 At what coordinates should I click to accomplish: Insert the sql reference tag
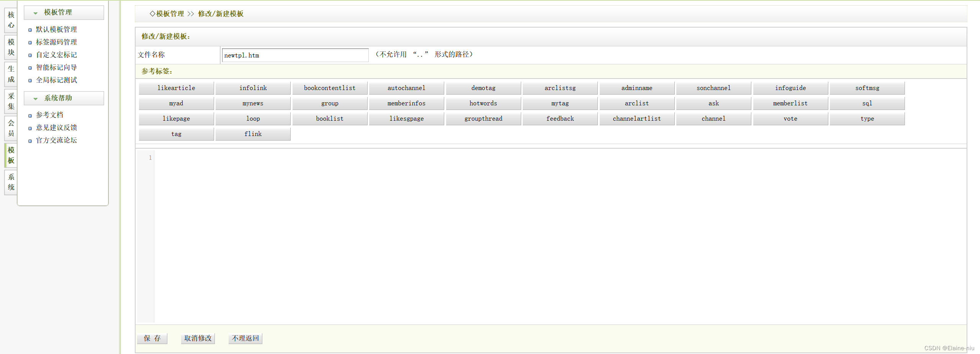(867, 103)
